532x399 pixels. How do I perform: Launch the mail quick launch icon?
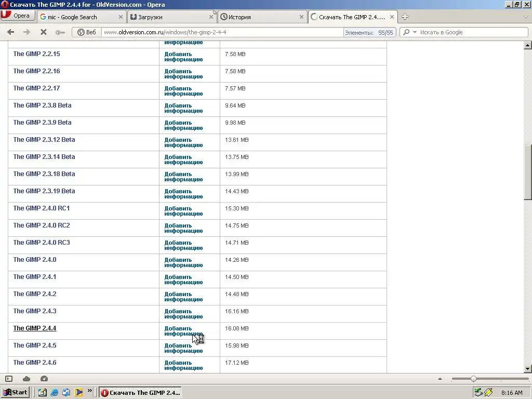tap(66, 393)
